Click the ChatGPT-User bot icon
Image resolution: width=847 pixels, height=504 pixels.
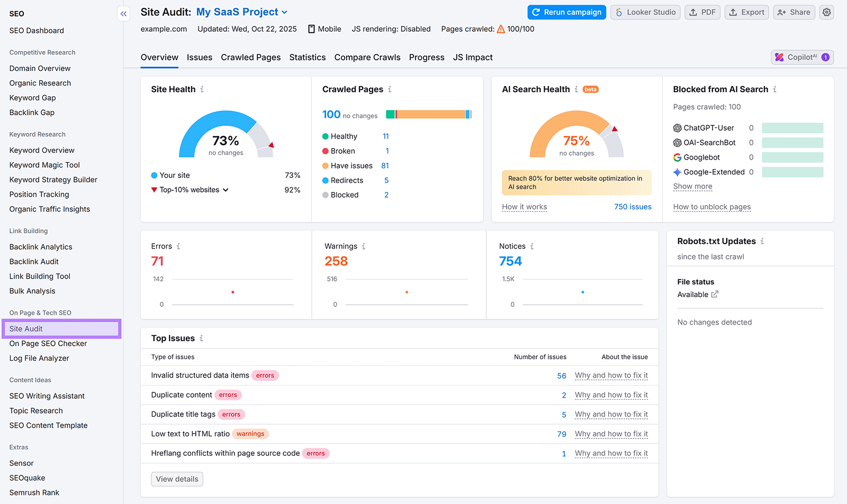[x=679, y=128]
